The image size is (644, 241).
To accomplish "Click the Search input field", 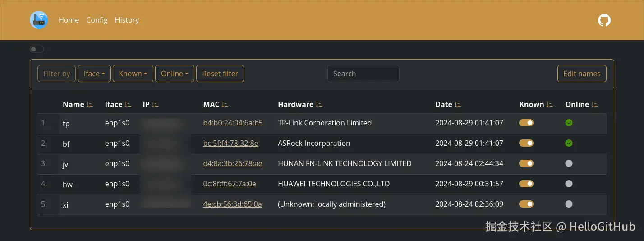I will (x=363, y=74).
